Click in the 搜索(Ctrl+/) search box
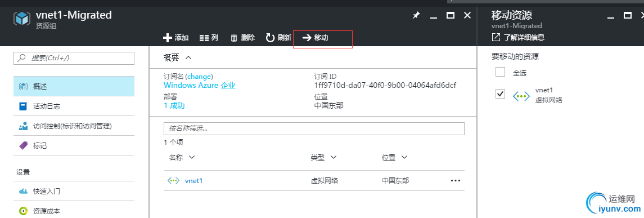 [x=74, y=58]
